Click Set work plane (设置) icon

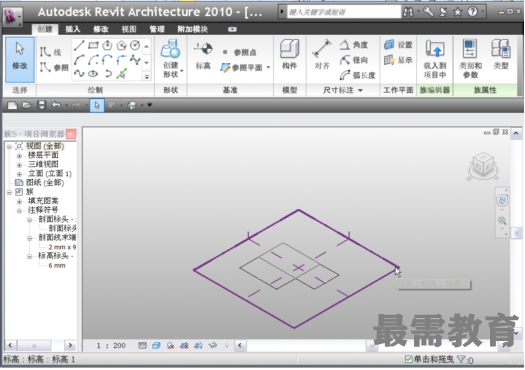[389, 45]
